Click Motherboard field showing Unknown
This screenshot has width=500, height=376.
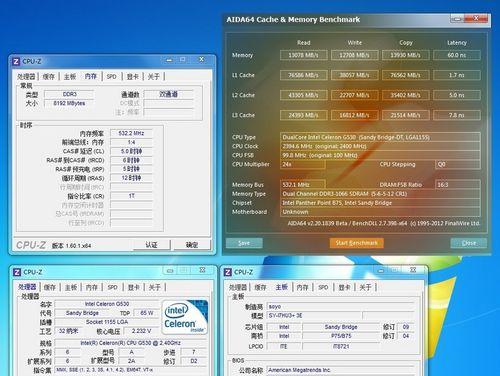380,212
